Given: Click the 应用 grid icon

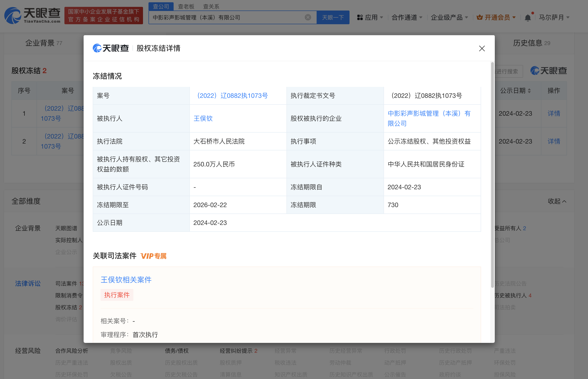Looking at the screenshot, I should tap(360, 17).
